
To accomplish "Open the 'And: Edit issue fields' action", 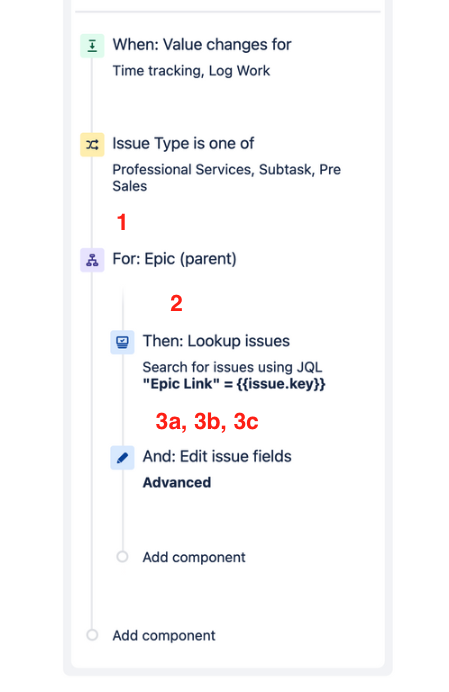I will pos(217,456).
